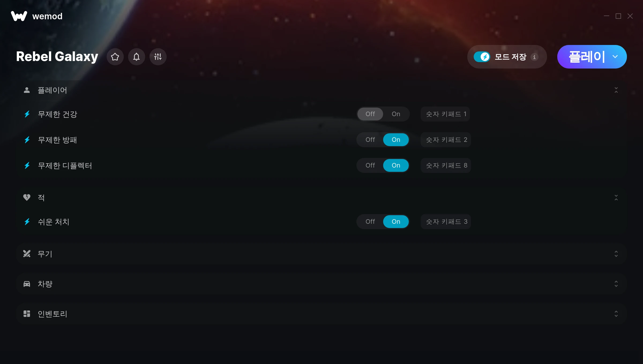Click the info icon next to 모드 저장
The image size is (643, 364).
534,57
